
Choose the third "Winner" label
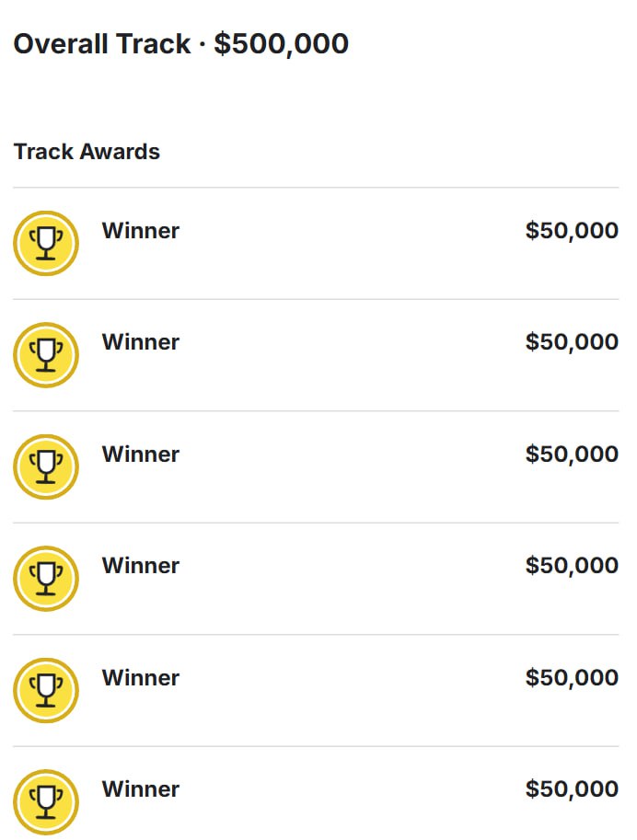tap(140, 454)
